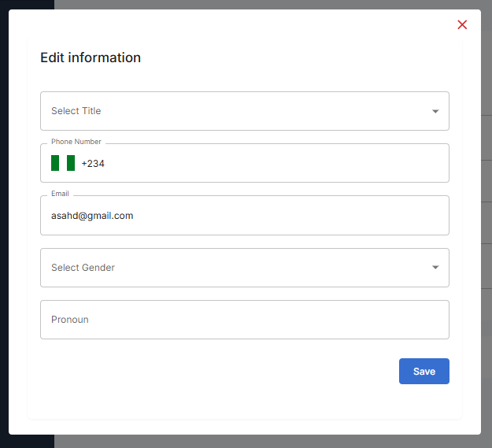Image resolution: width=492 pixels, height=448 pixels.
Task: Click the Email field label
Action: (x=60, y=194)
